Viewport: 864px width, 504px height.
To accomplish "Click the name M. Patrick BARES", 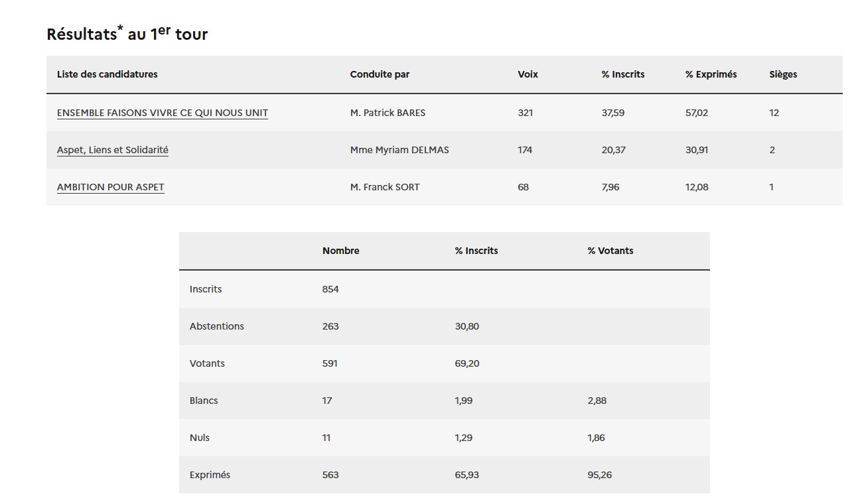I will [388, 113].
